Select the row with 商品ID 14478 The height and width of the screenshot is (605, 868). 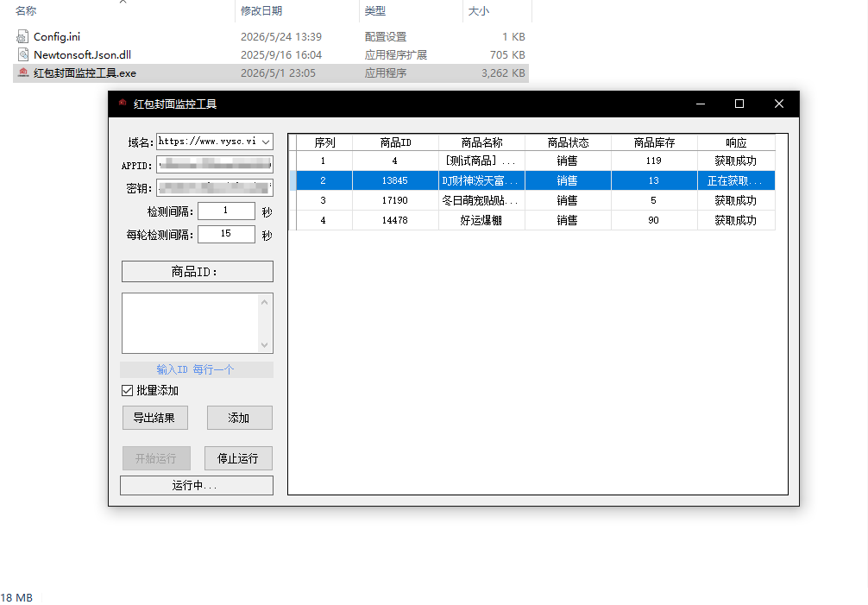(x=532, y=220)
